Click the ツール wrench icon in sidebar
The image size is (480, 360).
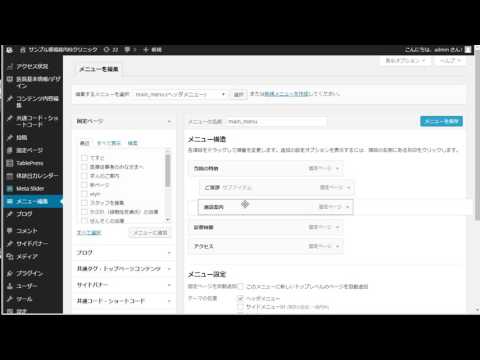[10, 299]
